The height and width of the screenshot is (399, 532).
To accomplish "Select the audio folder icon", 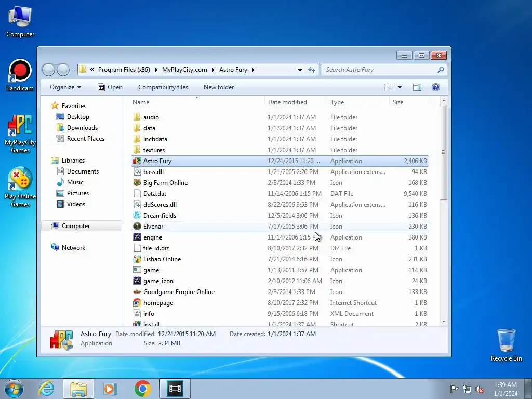I will pos(137,117).
